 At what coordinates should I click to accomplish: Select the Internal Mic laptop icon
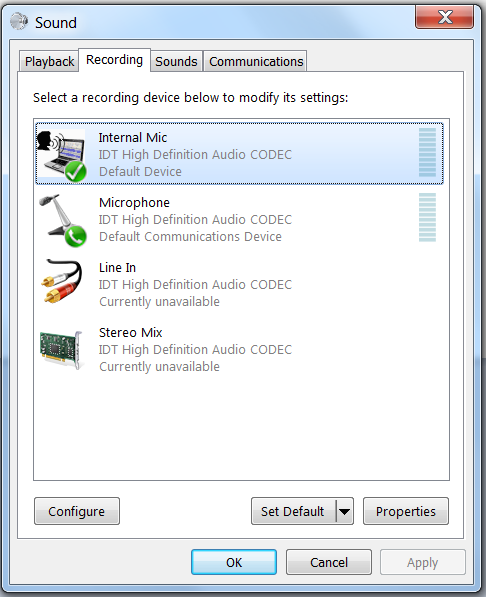point(61,155)
